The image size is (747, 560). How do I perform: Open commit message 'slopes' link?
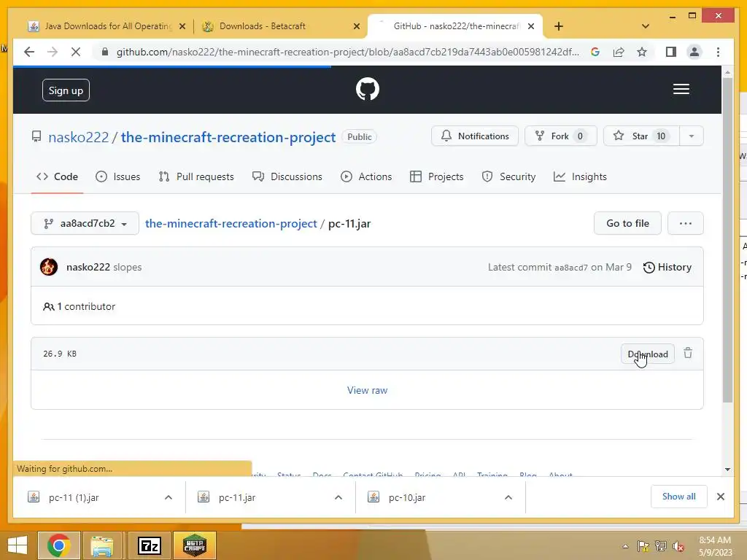point(128,267)
